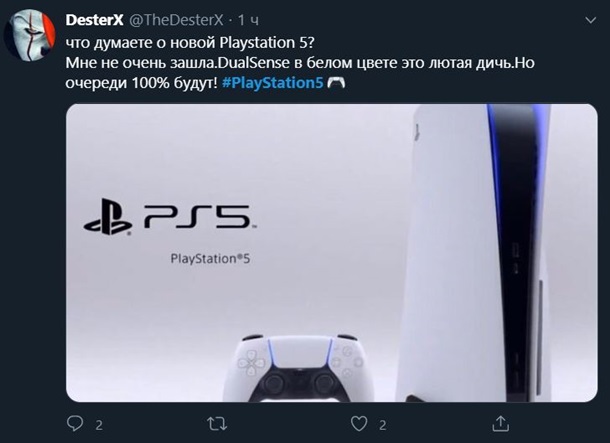Like the tweet with the heart icon

(x=359, y=424)
